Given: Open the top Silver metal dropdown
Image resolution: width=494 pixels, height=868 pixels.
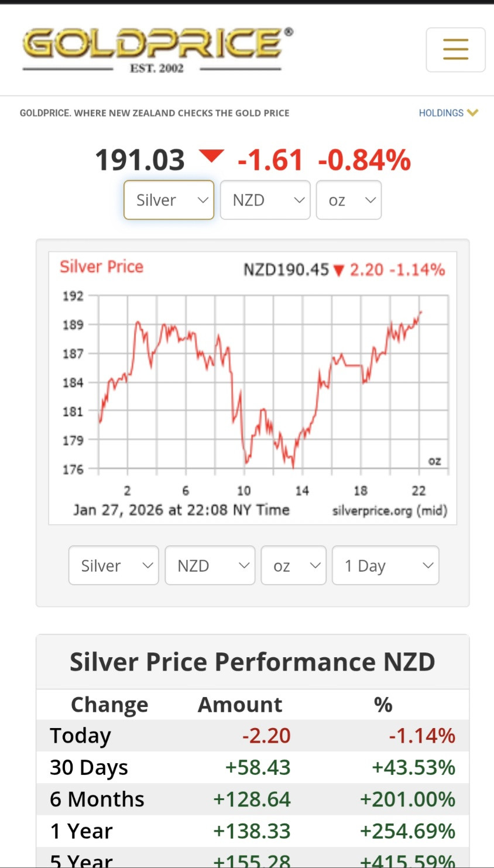Looking at the screenshot, I should point(169,200).
